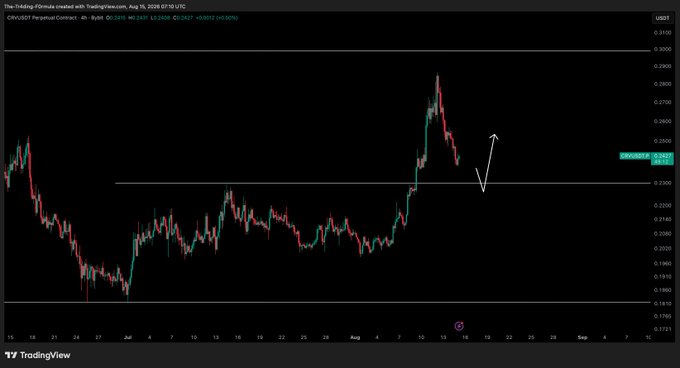
Task: Click the 0.2140 price axis label
Action: 662,219
